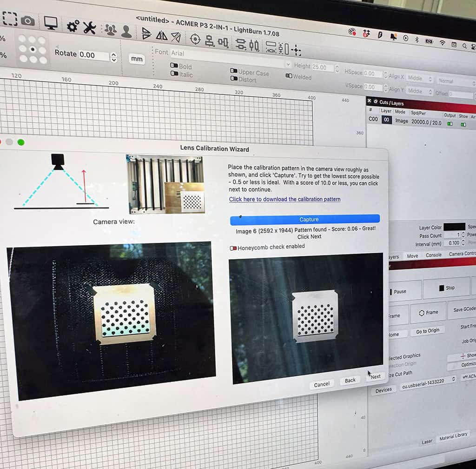Click the Rotate value input field
This screenshot has height=469, width=476.
tap(93, 55)
